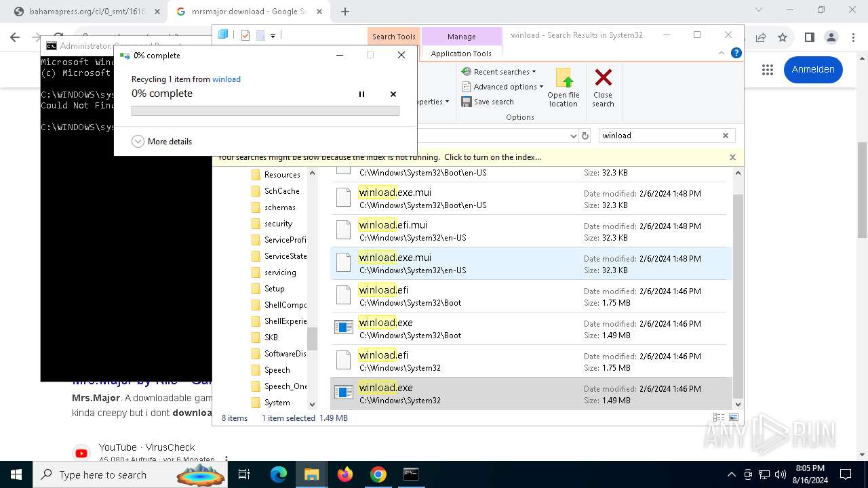
Task: Switch to details view in status bar
Action: (x=719, y=418)
